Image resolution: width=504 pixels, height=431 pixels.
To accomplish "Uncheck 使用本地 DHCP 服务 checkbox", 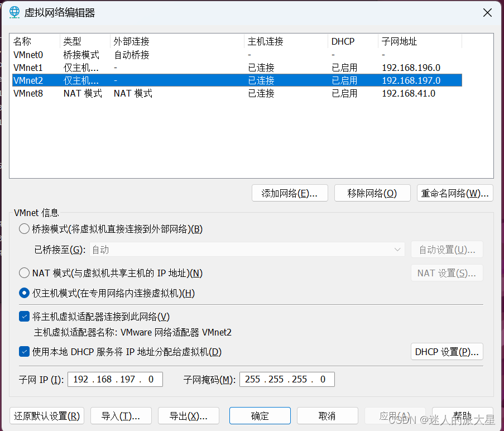I will click(x=24, y=351).
